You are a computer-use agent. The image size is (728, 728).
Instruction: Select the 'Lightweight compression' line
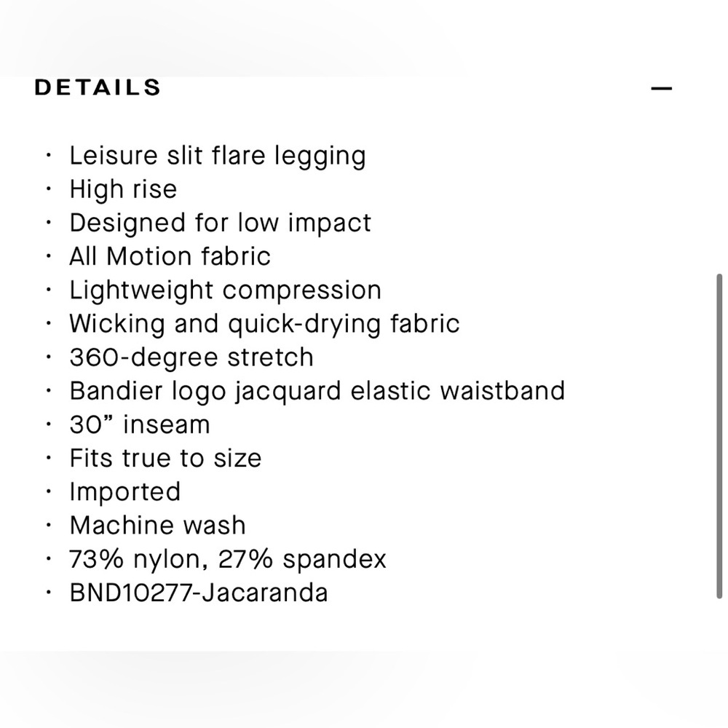click(225, 290)
